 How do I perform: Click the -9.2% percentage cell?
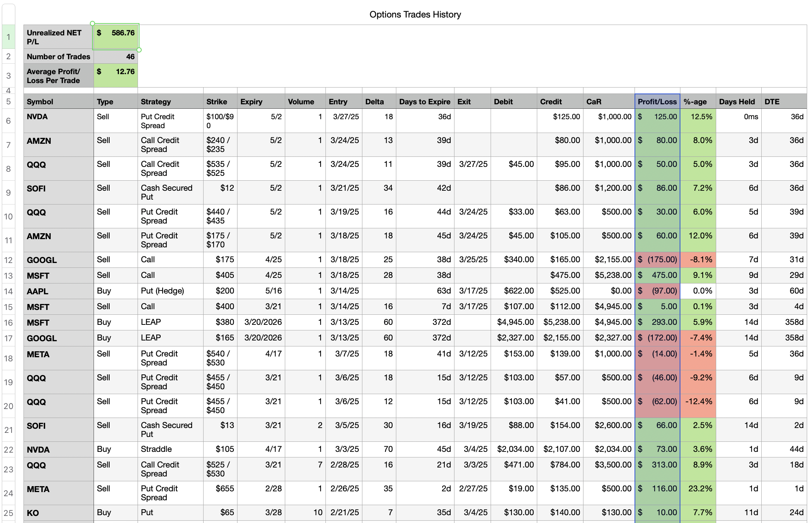coord(698,382)
